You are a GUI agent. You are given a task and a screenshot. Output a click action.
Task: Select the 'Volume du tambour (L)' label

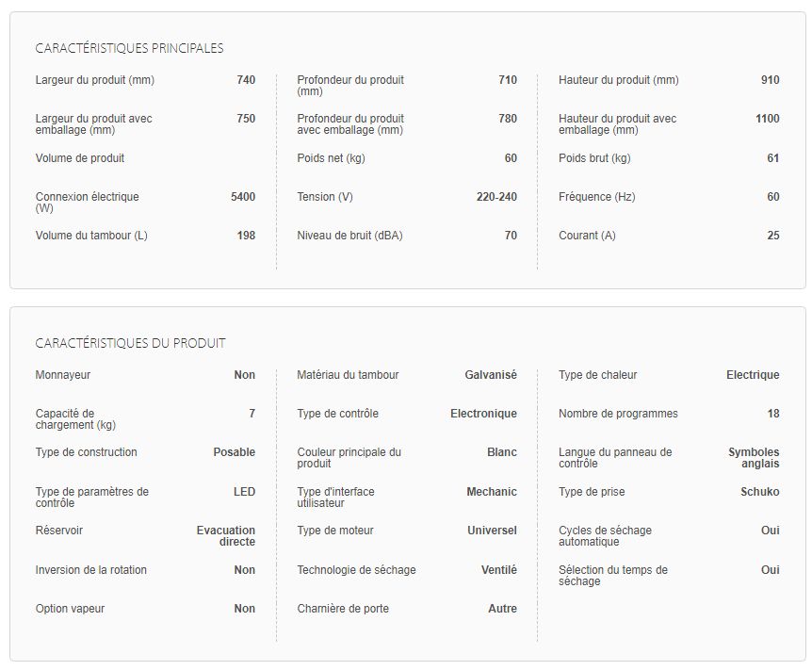coord(91,236)
